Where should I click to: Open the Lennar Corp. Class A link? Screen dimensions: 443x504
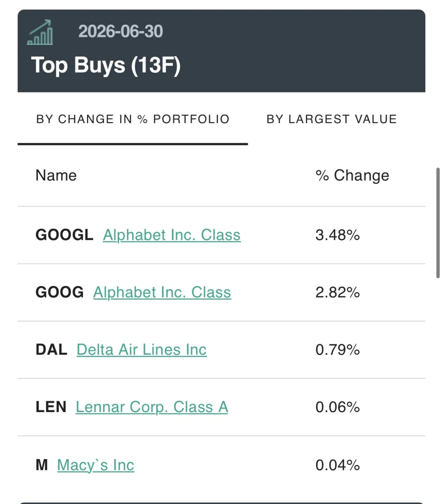(x=152, y=407)
